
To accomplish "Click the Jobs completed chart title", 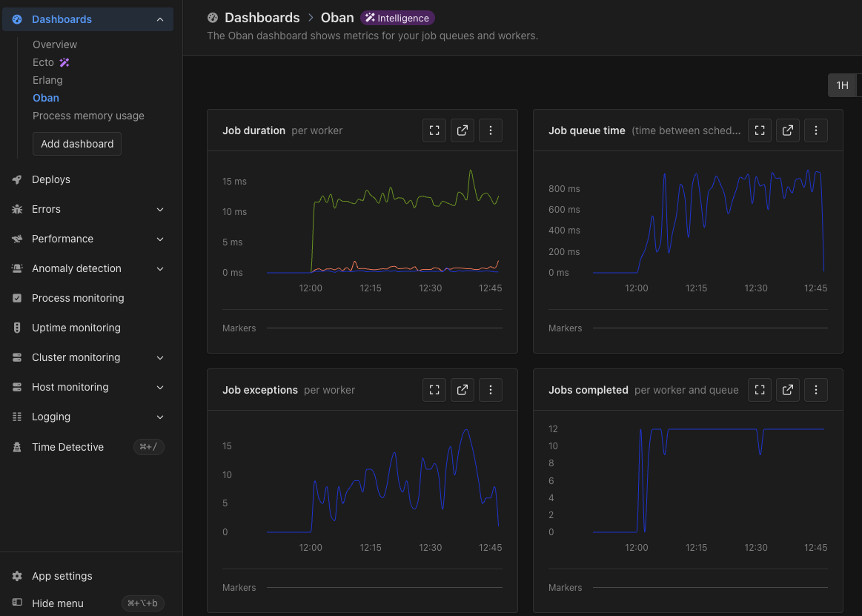I will point(589,390).
